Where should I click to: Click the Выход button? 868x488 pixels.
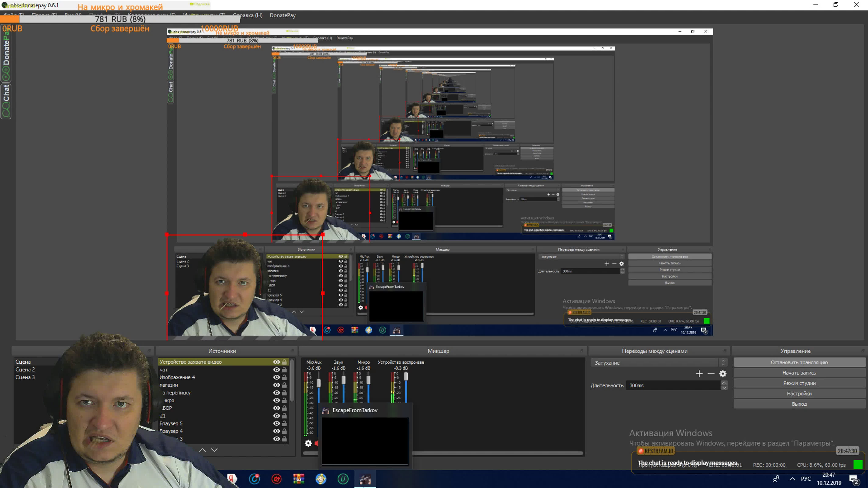(799, 404)
